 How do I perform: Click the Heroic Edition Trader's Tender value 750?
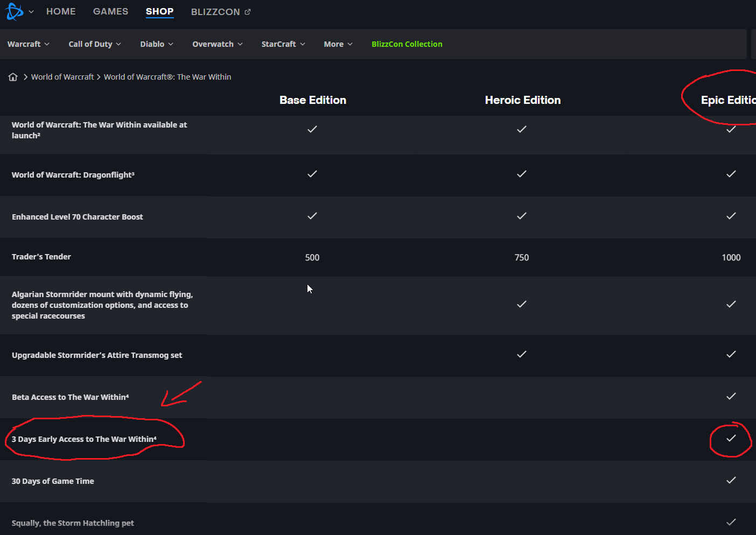[x=522, y=258]
